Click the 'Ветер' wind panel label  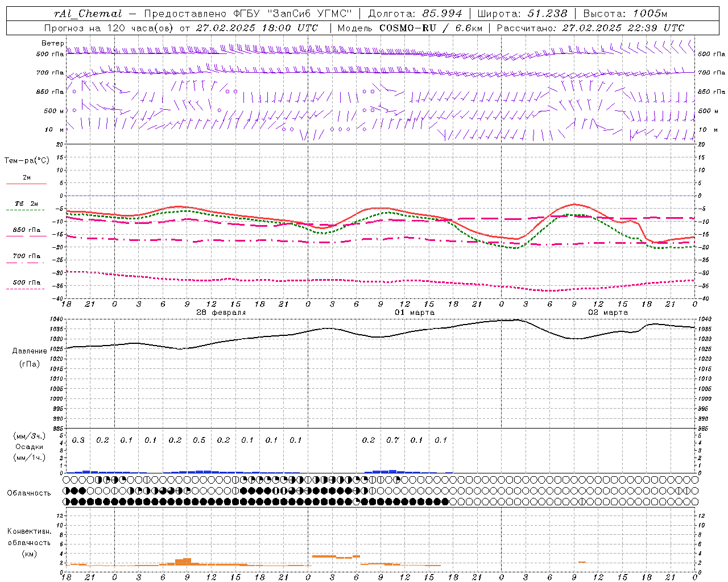coord(53,43)
